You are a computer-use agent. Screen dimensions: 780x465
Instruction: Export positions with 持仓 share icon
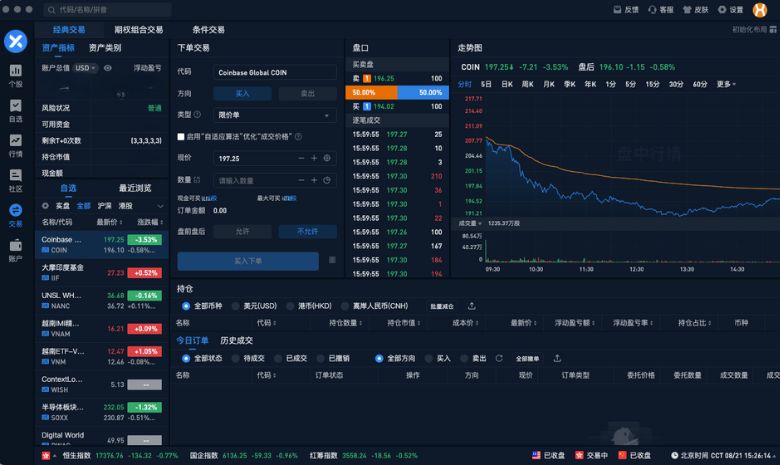point(472,306)
